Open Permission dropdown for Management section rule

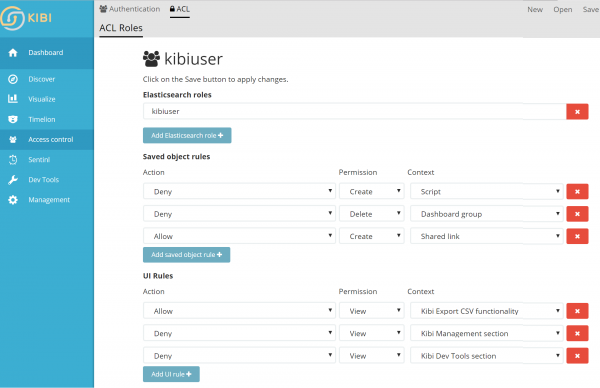coord(371,333)
